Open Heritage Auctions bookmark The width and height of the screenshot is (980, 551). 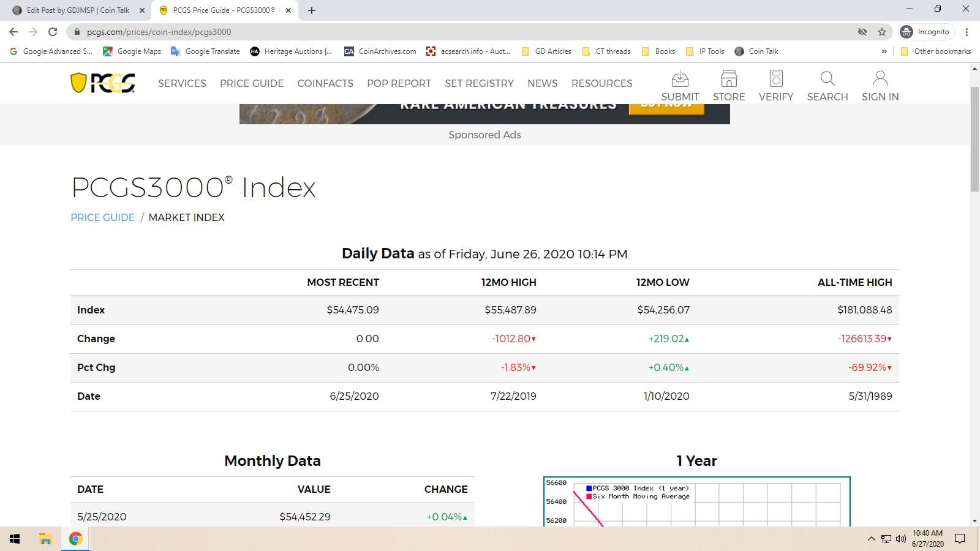292,51
